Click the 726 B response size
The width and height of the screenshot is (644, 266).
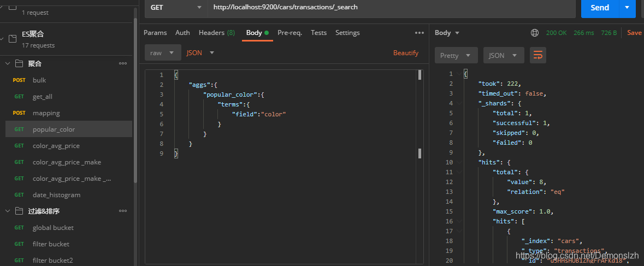pos(608,33)
